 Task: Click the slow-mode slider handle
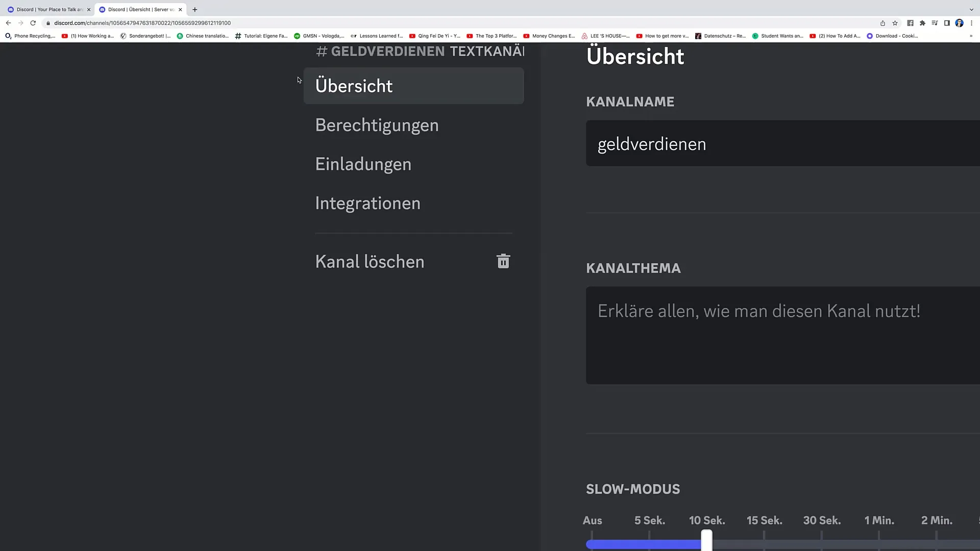coord(706,540)
